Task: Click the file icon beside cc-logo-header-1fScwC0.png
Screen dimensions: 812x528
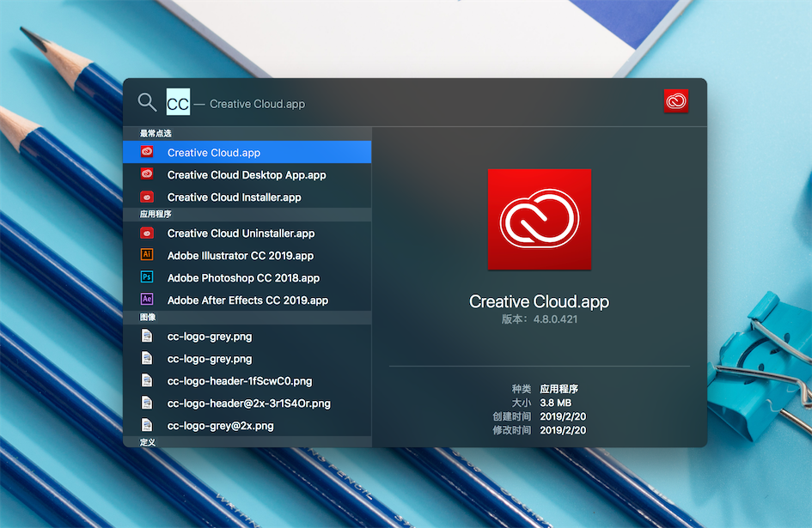Action: click(x=147, y=380)
